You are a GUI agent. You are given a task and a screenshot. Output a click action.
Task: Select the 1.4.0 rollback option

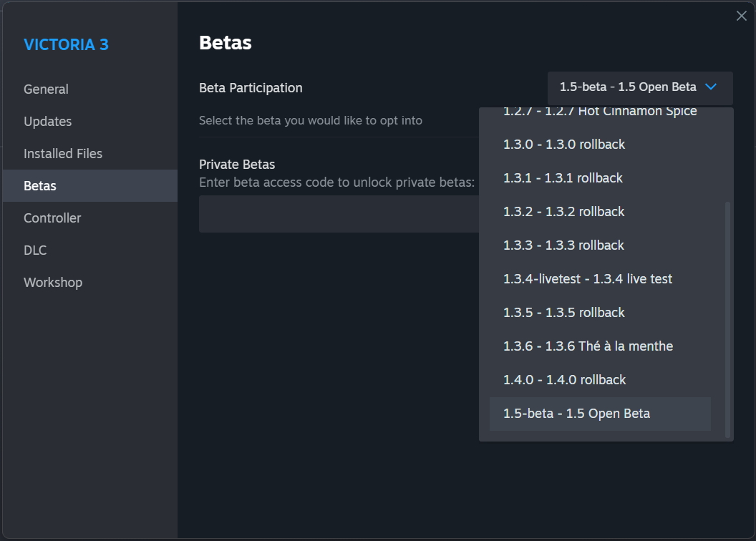[x=563, y=379]
